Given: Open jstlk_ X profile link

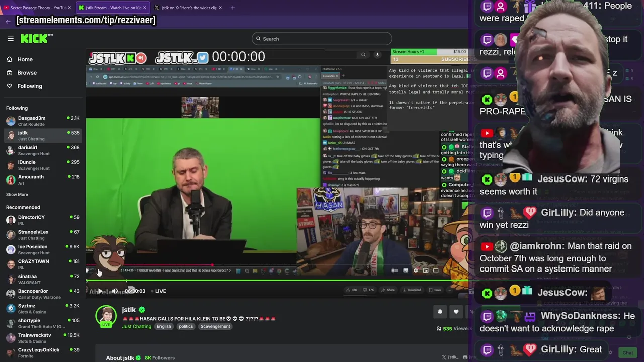Looking at the screenshot, I should [x=450, y=357].
